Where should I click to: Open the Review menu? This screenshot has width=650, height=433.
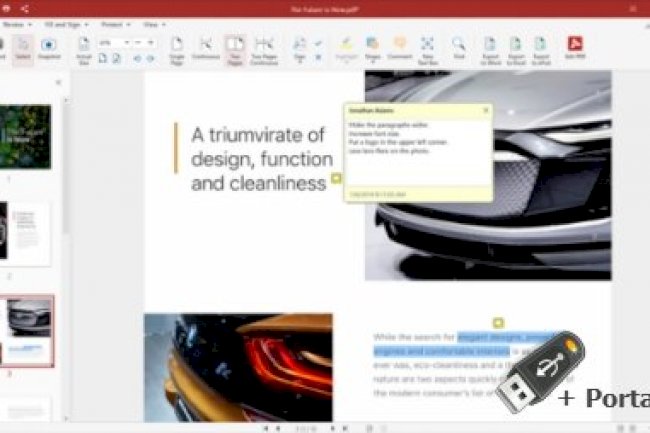pos(17,25)
